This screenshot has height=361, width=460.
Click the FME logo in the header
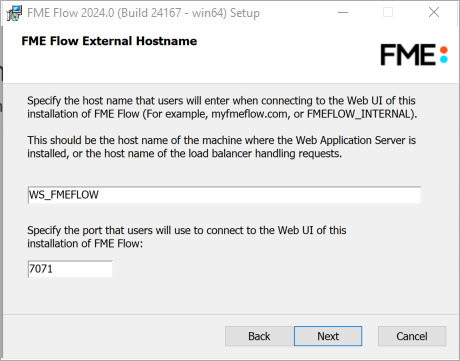tap(414, 55)
